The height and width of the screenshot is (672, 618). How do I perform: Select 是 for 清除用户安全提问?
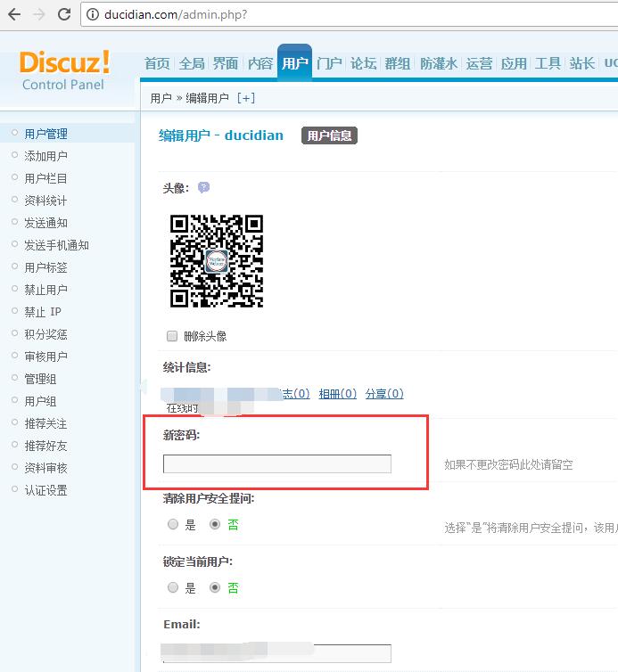point(173,524)
